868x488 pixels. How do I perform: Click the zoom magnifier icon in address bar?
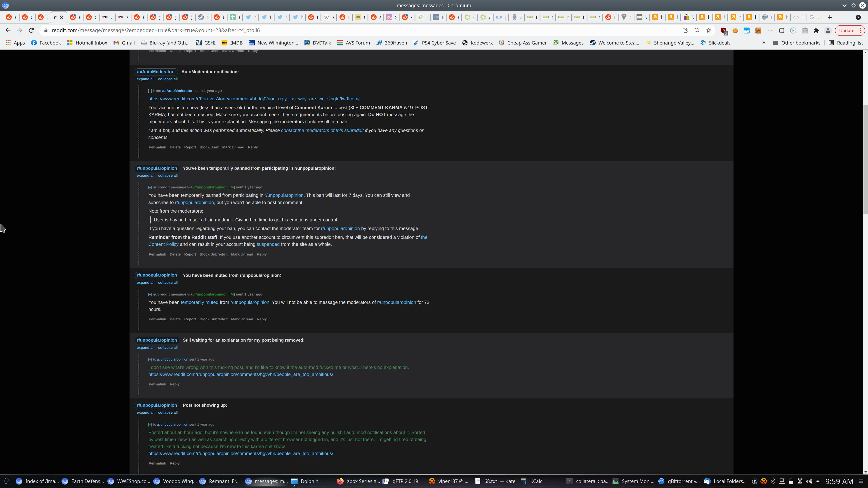(697, 30)
